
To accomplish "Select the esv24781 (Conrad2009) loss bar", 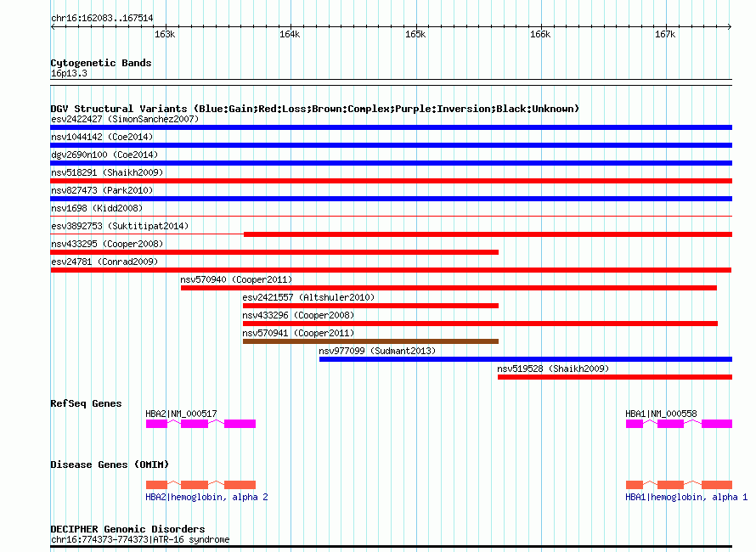I will [391, 270].
